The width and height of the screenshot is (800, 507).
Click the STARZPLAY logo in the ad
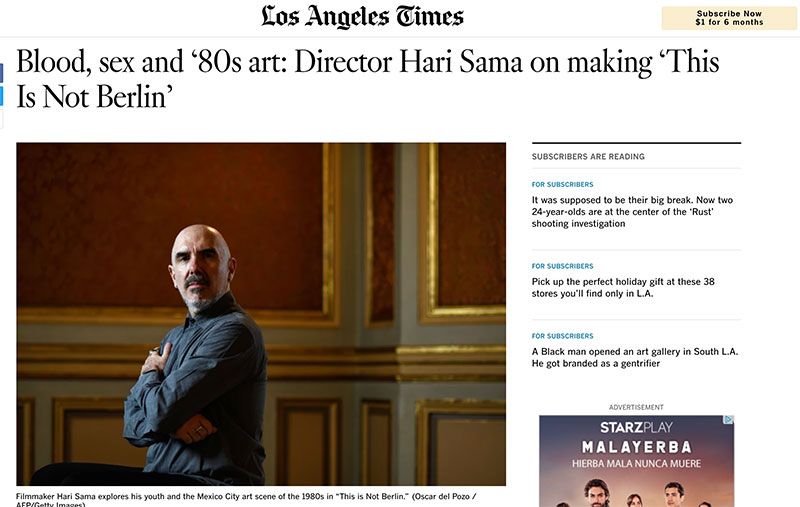pyautogui.click(x=636, y=427)
